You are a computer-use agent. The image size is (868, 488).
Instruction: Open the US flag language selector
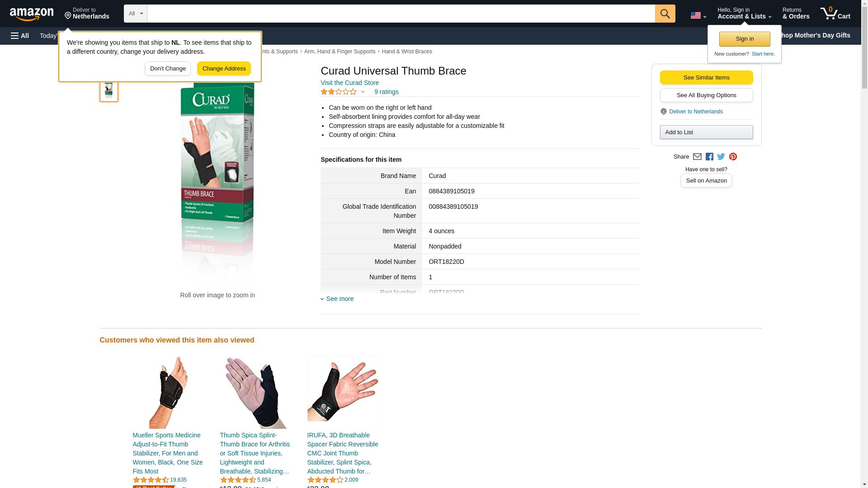pyautogui.click(x=698, y=15)
